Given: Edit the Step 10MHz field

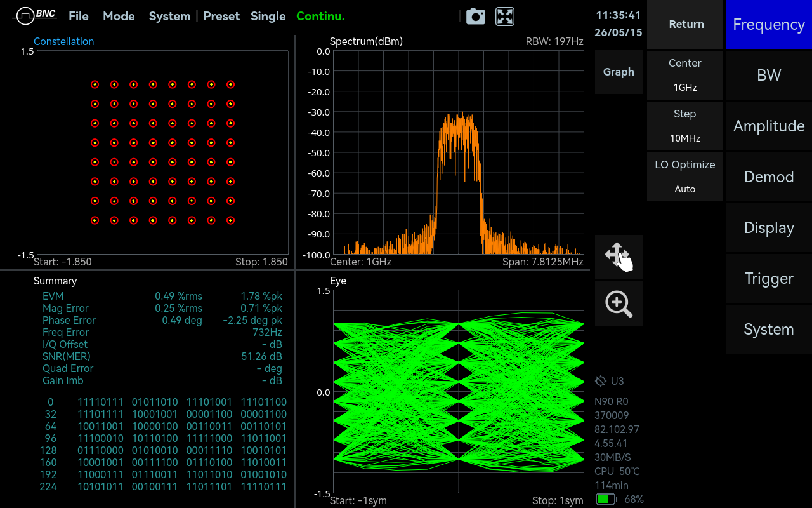Looking at the screenshot, I should click(x=685, y=126).
